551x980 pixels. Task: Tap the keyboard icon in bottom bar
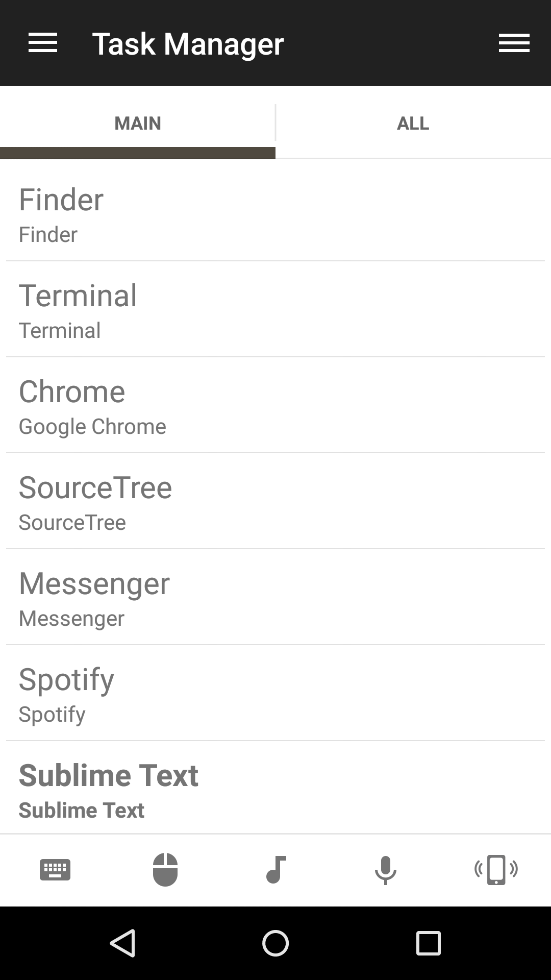[55, 870]
